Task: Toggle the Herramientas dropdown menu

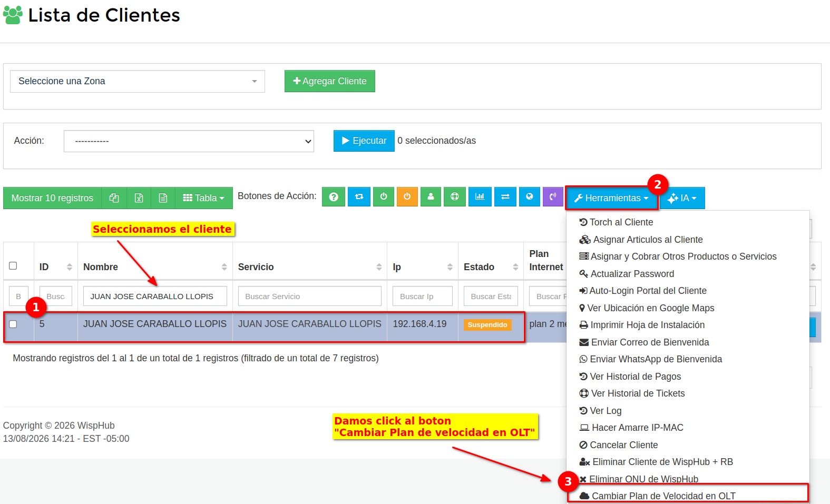Action: tap(611, 198)
